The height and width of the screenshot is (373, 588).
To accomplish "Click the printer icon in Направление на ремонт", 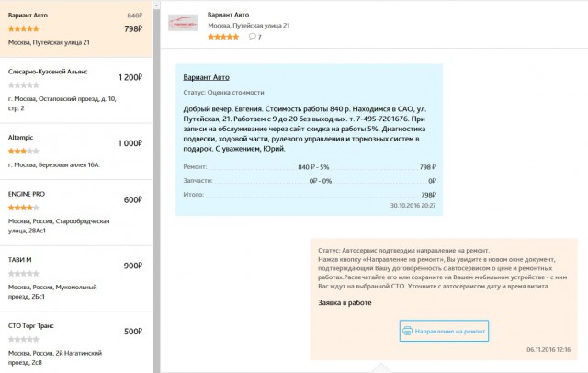I will click(x=407, y=331).
